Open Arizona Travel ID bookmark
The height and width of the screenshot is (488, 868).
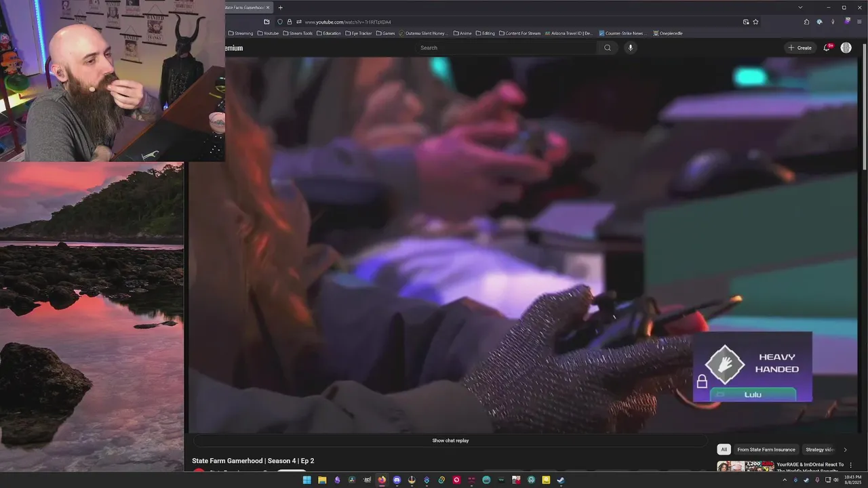pyautogui.click(x=569, y=33)
